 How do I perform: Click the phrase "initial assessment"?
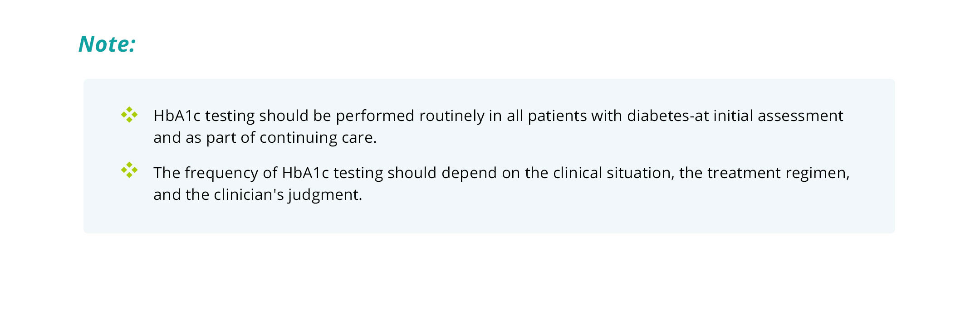coord(778,116)
